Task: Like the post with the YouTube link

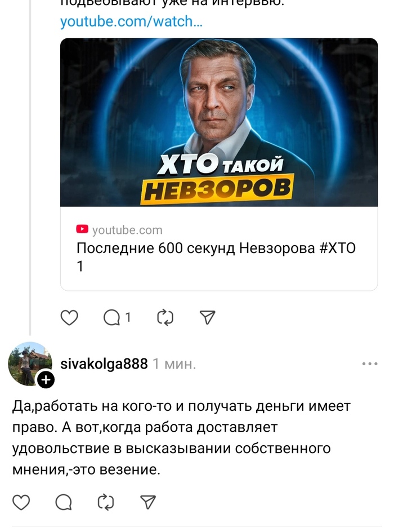Action: [69, 318]
